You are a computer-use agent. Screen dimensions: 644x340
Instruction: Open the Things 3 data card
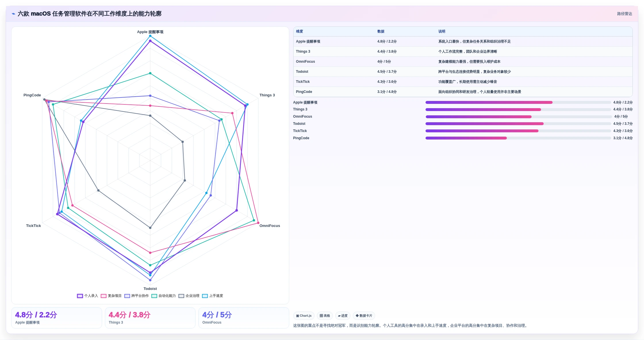(x=150, y=318)
